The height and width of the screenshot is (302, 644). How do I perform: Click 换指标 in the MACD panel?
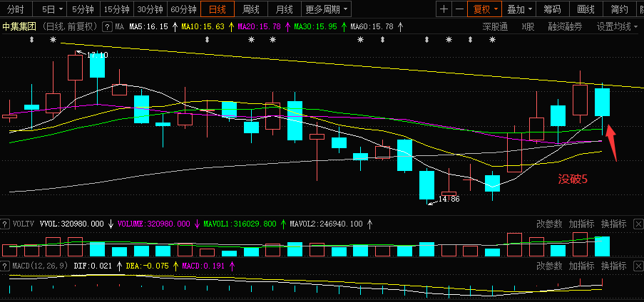tap(613, 266)
